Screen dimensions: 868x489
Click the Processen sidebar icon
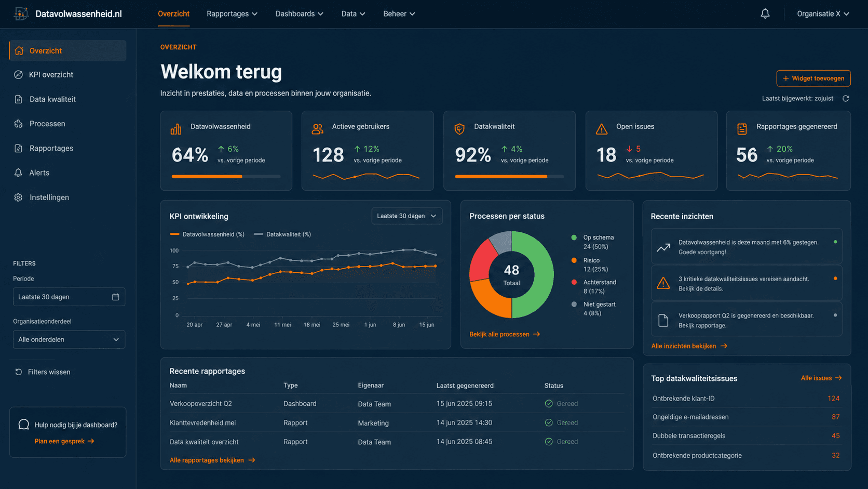pyautogui.click(x=18, y=124)
